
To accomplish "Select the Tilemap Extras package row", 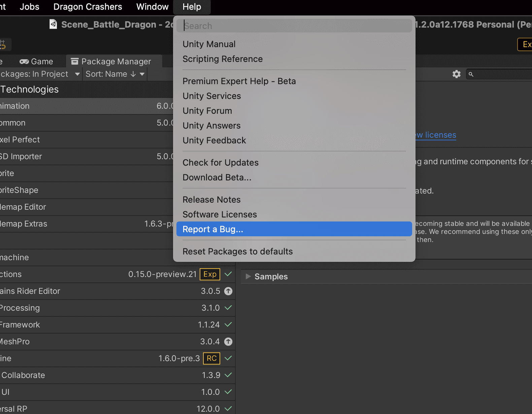I will pyautogui.click(x=87, y=224).
